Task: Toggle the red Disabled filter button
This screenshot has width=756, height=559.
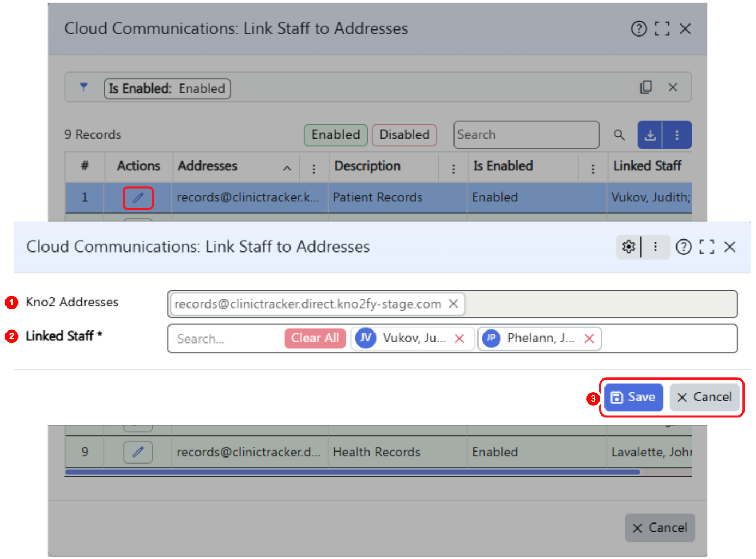Action: [x=404, y=135]
